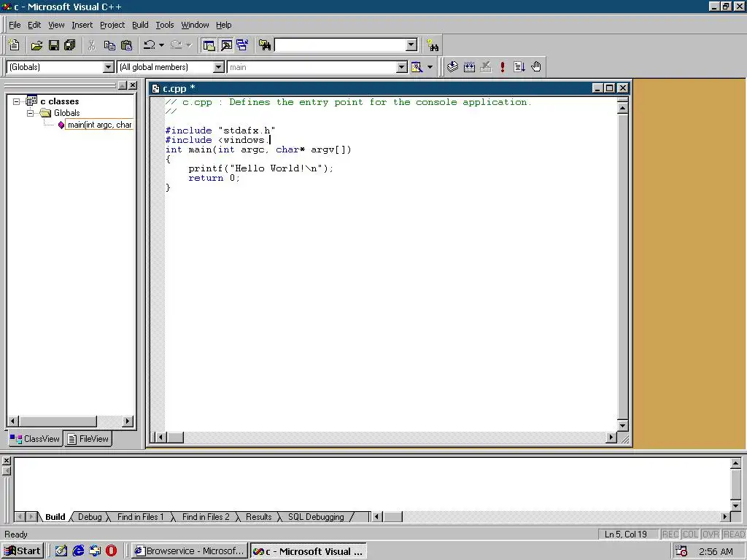Collapse the c classes tree node
Viewport: 747px width, 560px height.
17,101
